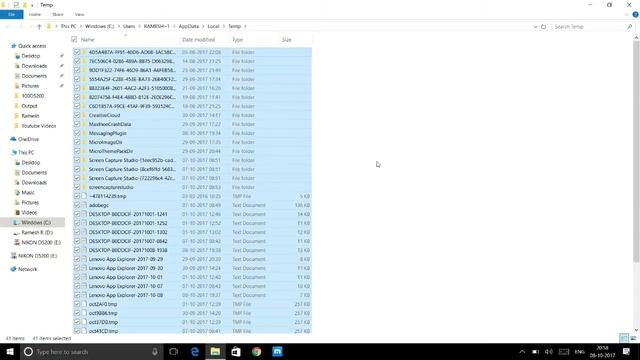Uncheck Lenovo App Explorer-2017-09-29 checkbox

77,259
